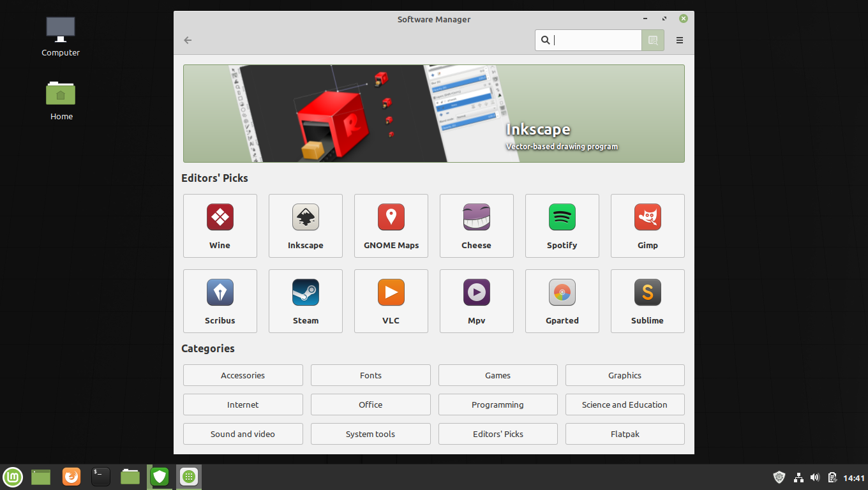Minimize the Software Manager window
Viewport: 868px width, 490px height.
click(x=645, y=19)
